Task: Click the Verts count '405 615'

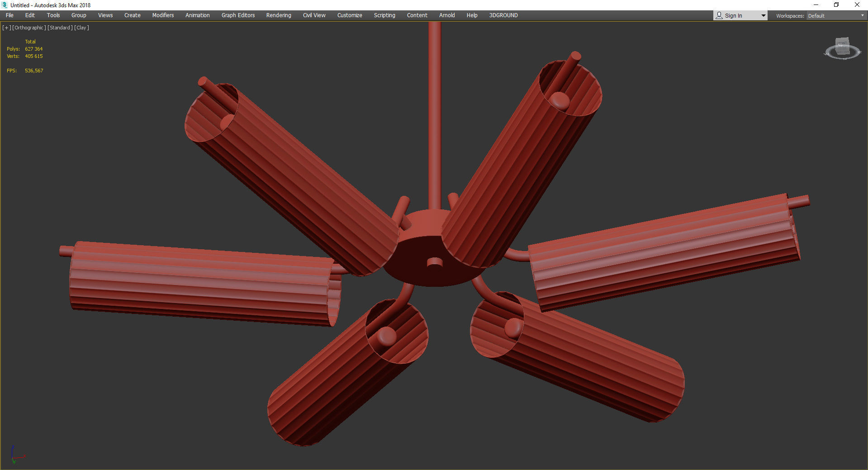Action: coord(34,56)
